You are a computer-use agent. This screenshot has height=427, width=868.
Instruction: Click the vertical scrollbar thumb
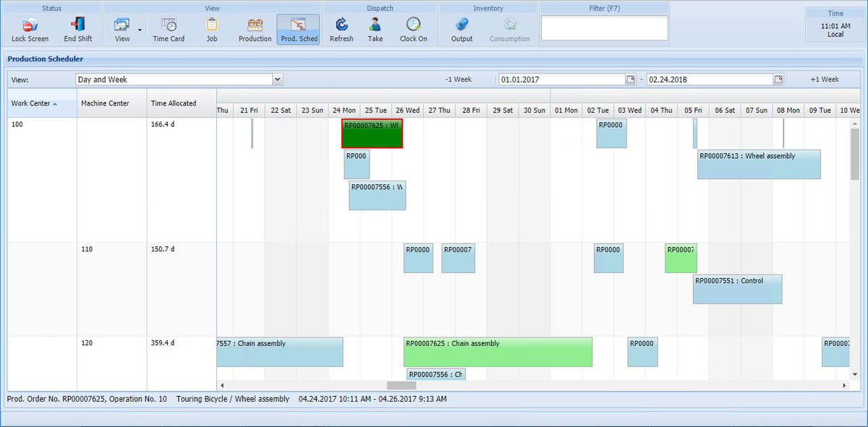point(854,153)
